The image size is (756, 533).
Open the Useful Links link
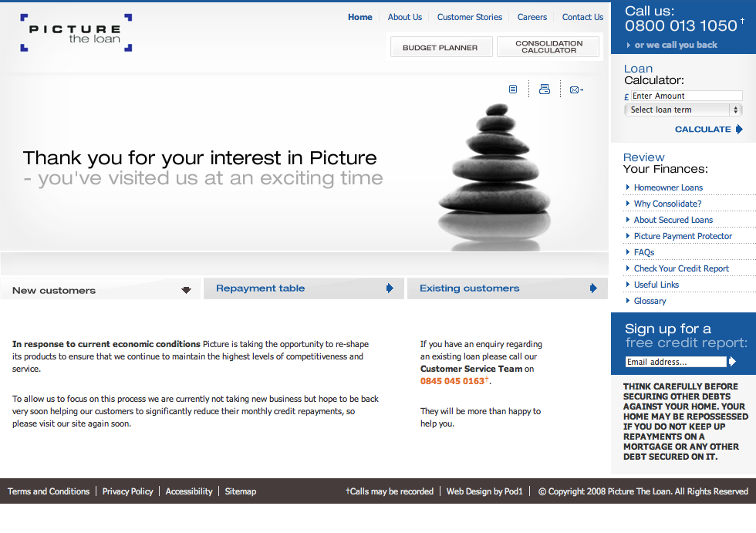point(656,285)
